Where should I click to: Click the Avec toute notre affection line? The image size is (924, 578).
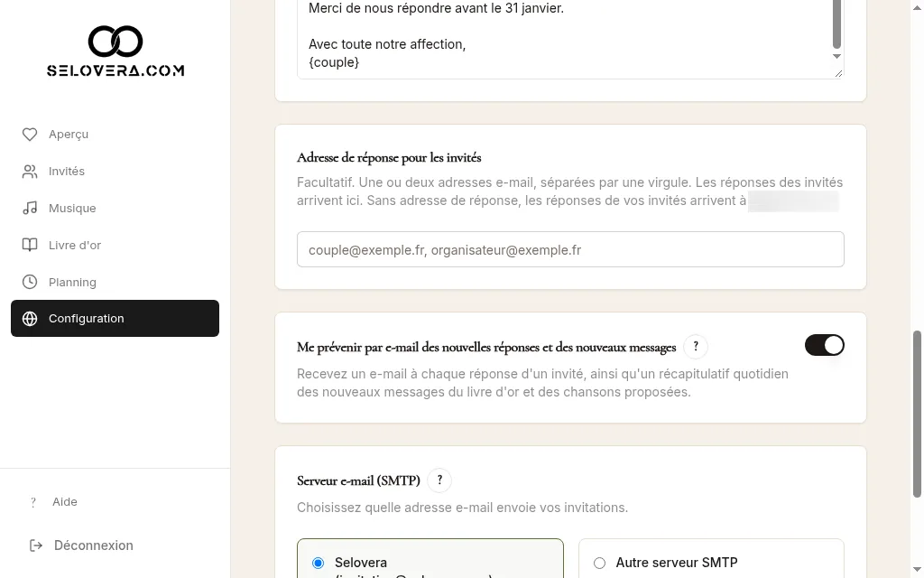tap(387, 44)
